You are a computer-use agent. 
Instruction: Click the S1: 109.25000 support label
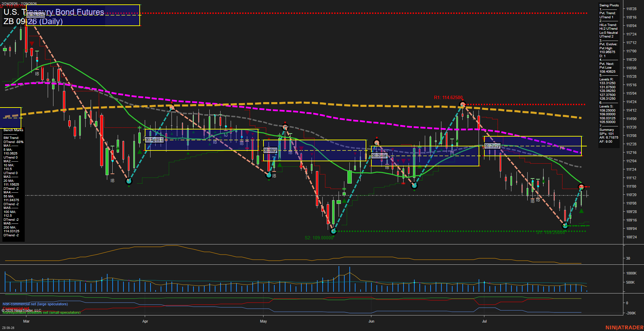(550, 233)
